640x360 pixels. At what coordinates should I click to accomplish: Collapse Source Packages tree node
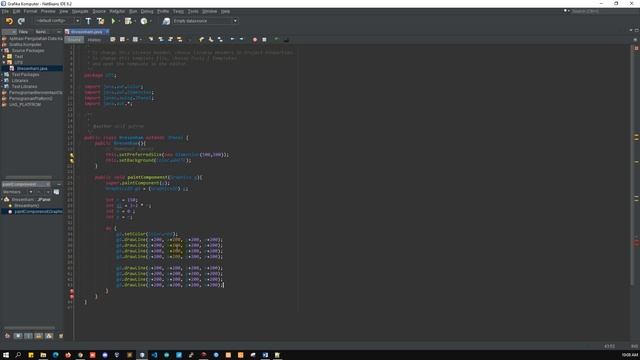pos(2,51)
